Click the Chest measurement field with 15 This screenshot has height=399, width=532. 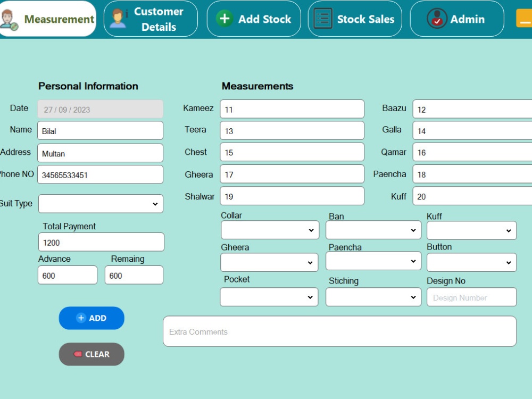[292, 152]
